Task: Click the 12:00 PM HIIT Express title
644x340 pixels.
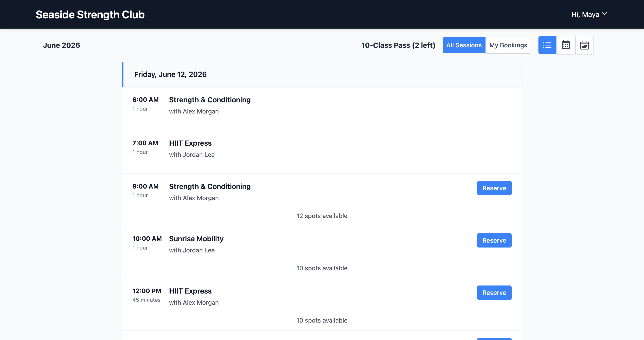Action: click(190, 291)
